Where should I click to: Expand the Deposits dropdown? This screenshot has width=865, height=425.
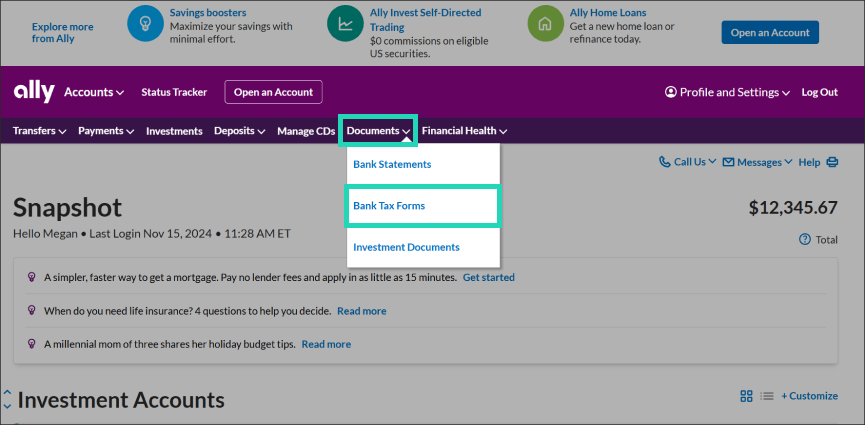pyautogui.click(x=240, y=131)
